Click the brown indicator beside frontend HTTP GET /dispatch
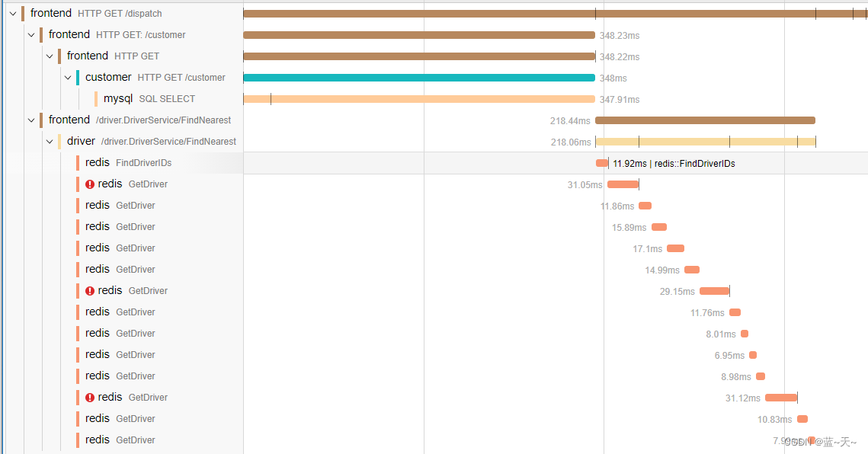 click(24, 13)
